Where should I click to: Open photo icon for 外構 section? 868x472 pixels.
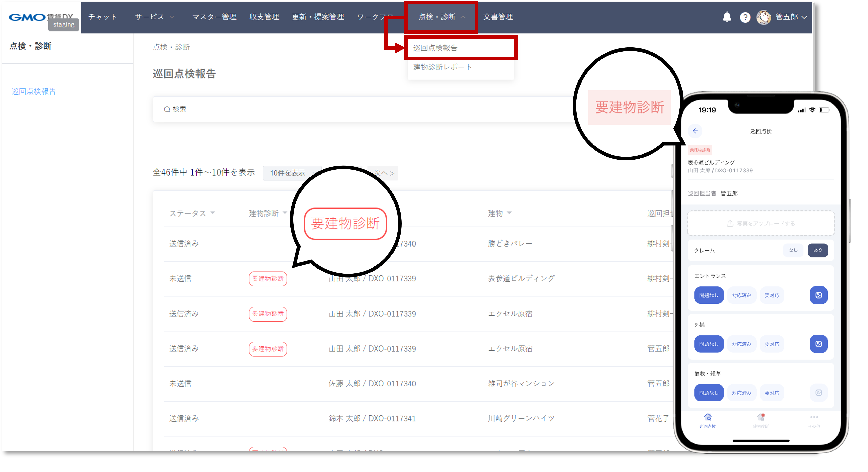click(819, 344)
